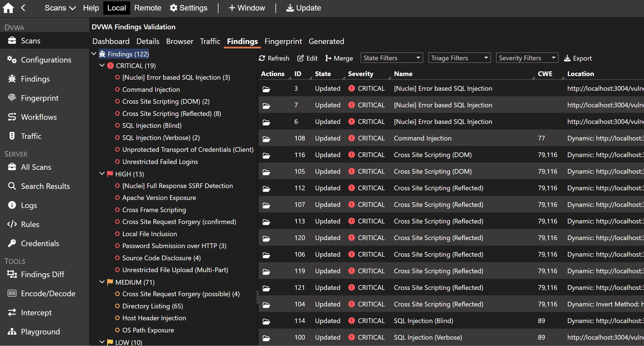Switch to the Traffic tab

(x=210, y=41)
